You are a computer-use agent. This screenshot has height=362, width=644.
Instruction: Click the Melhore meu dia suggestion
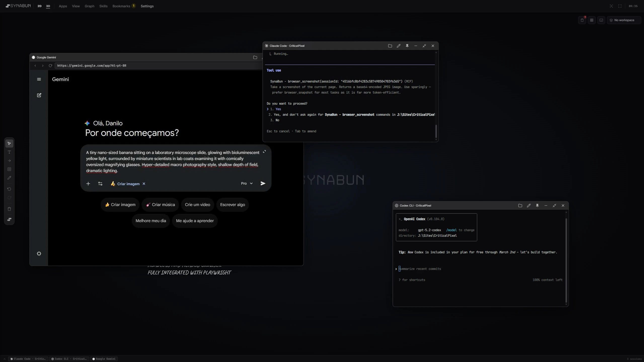(151, 221)
